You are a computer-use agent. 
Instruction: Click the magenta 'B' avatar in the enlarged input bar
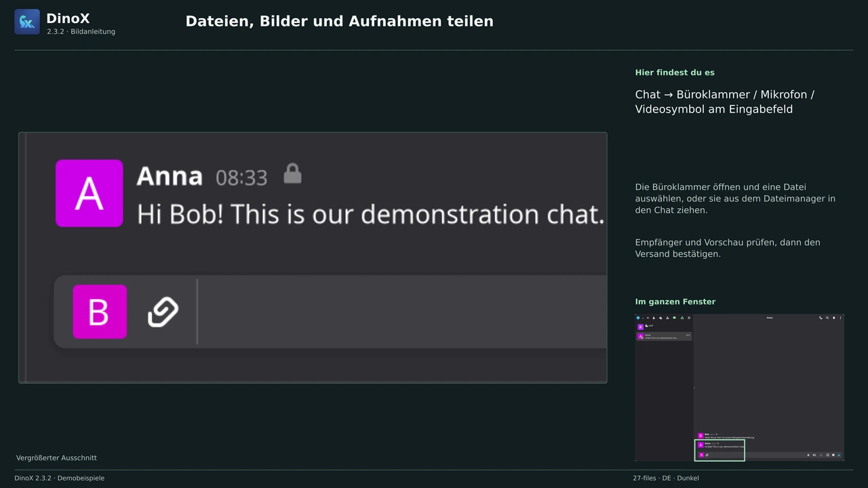point(100,312)
